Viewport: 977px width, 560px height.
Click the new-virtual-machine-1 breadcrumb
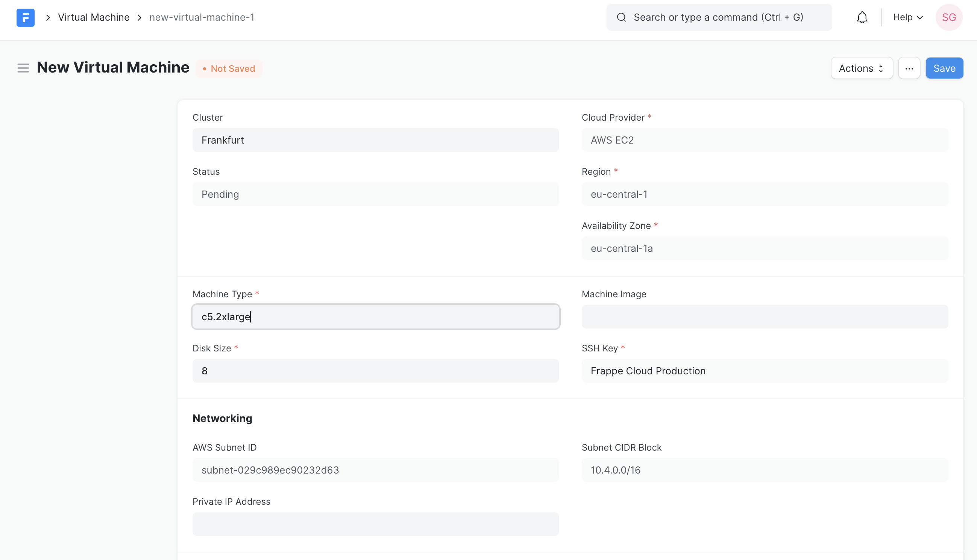(x=202, y=17)
